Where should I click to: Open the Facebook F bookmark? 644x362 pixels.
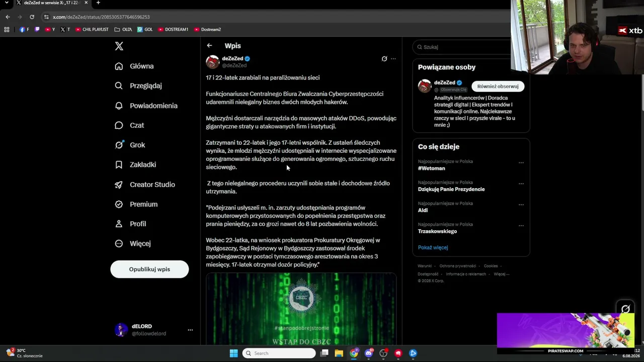click(x=24, y=30)
